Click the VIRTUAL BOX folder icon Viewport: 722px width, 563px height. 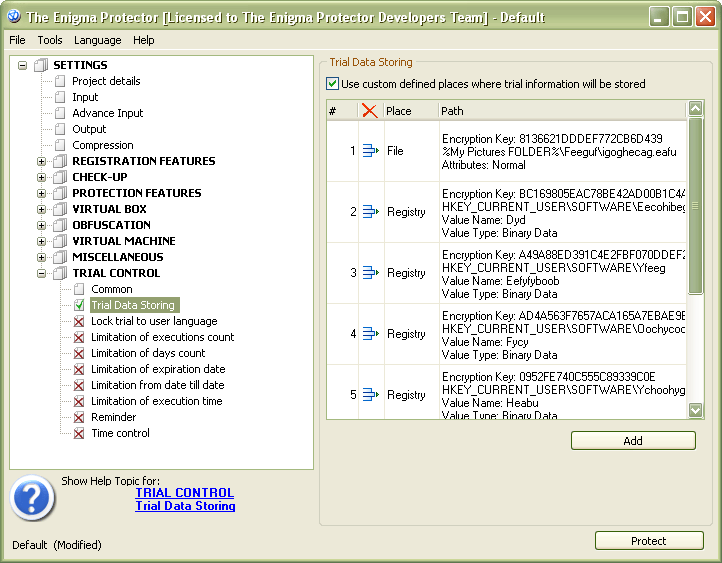point(60,209)
